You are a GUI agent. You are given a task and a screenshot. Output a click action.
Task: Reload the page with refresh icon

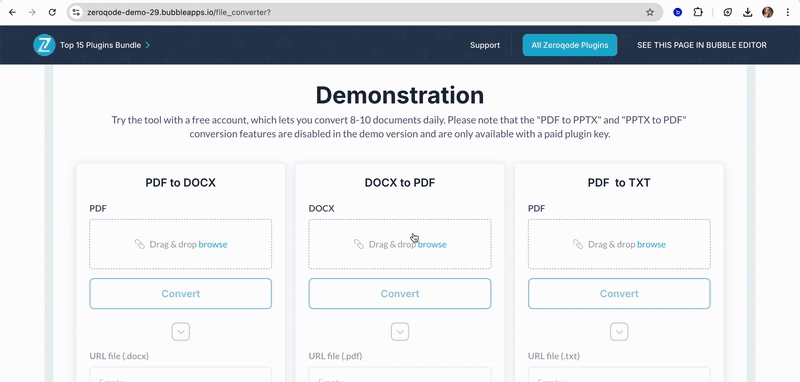point(52,12)
